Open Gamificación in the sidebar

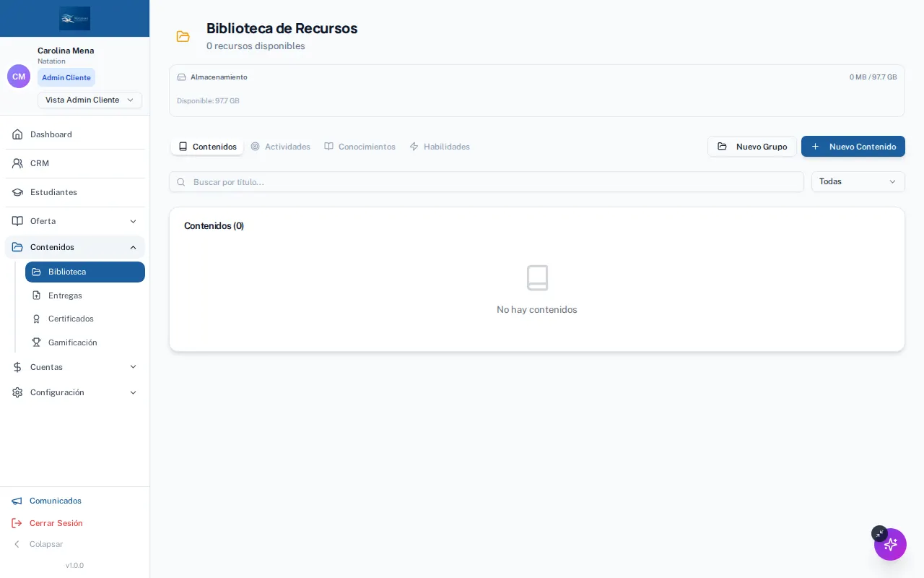pos(85,342)
